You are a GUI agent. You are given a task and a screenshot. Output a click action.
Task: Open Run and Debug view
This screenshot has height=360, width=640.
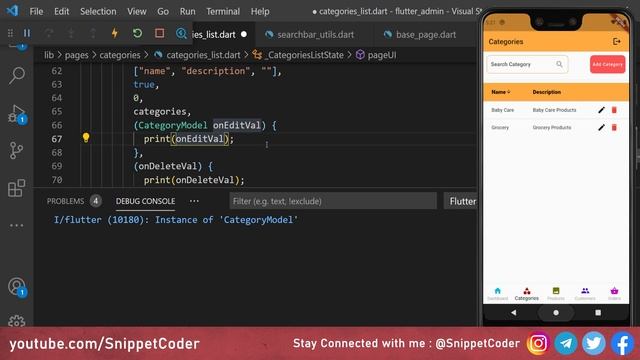(17, 114)
